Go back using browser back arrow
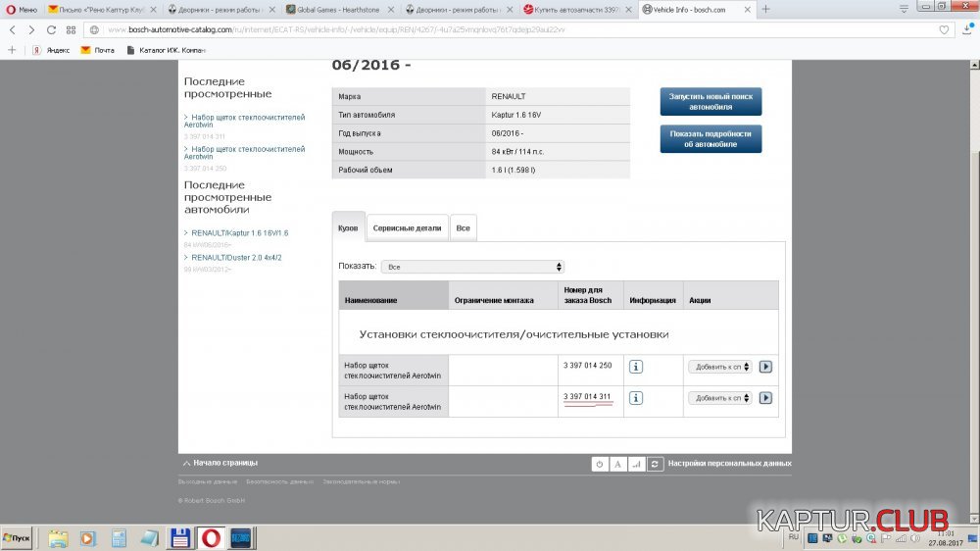 [13, 29]
